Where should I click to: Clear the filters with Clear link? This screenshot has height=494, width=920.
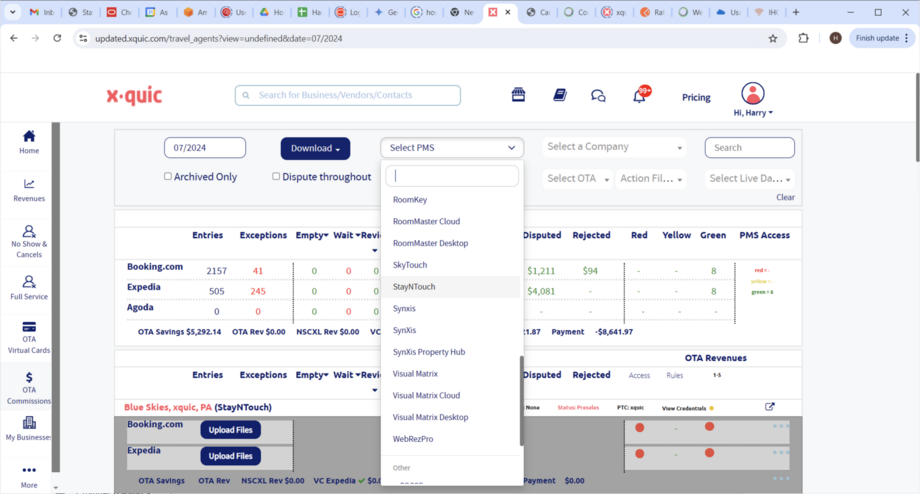coord(785,197)
